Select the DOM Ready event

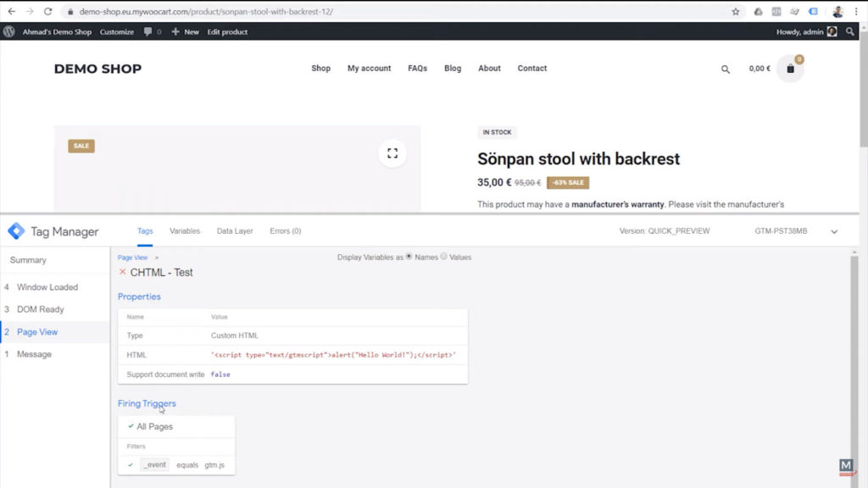40,309
